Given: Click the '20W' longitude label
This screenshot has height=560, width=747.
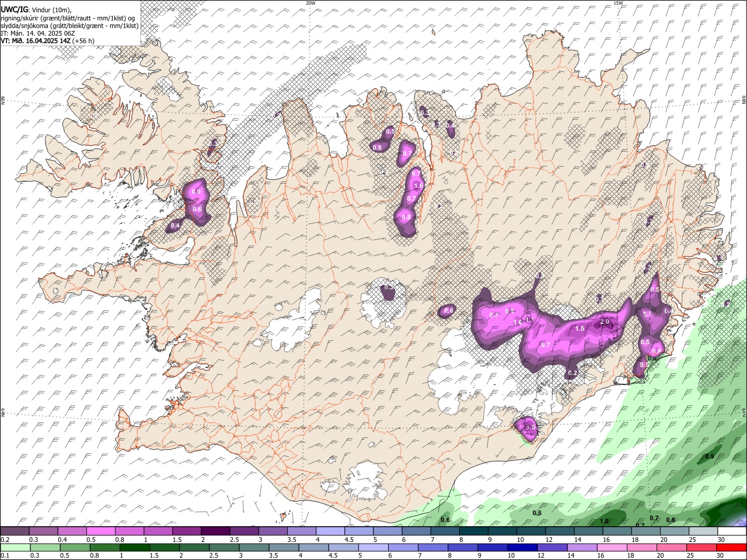Looking at the screenshot, I should [310, 3].
